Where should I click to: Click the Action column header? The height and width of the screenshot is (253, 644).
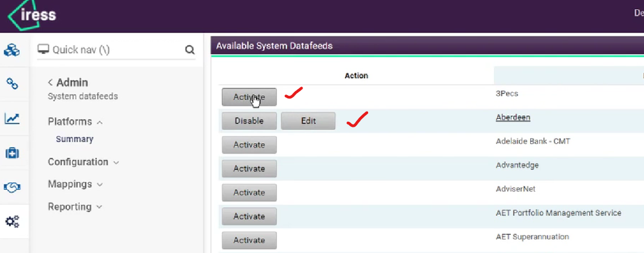pos(356,76)
